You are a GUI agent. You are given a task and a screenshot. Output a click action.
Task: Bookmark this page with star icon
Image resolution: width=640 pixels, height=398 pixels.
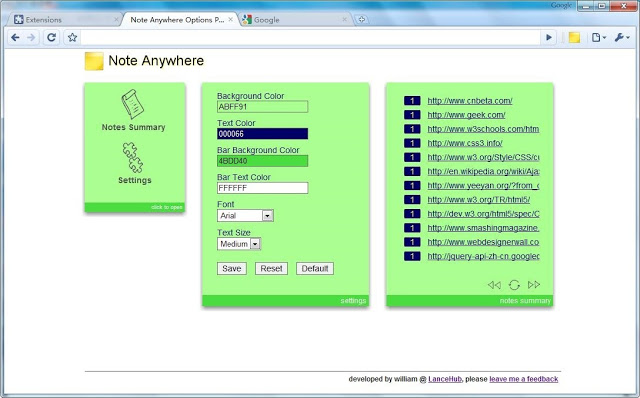point(72,38)
